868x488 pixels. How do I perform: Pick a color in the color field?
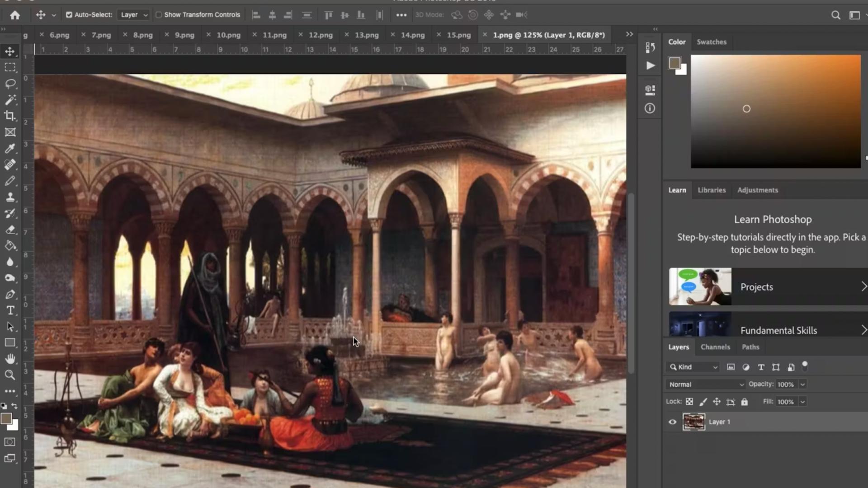click(776, 112)
